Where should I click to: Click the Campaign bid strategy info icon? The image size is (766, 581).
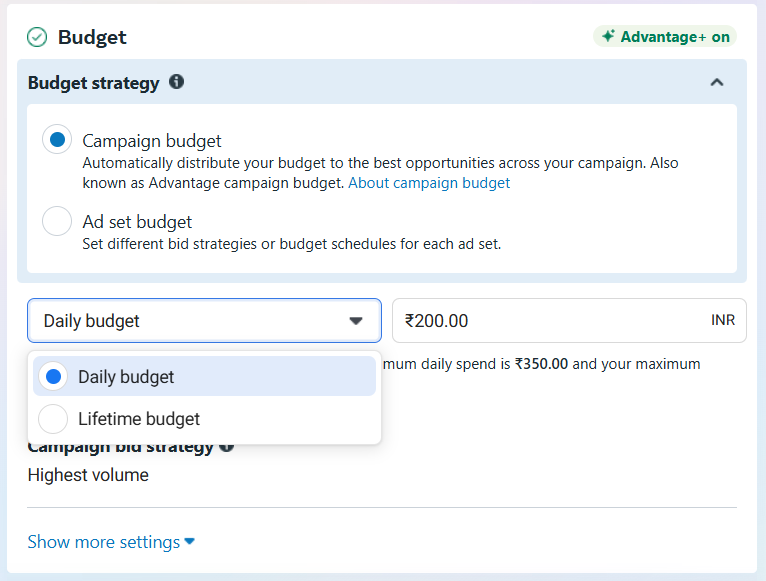point(226,449)
